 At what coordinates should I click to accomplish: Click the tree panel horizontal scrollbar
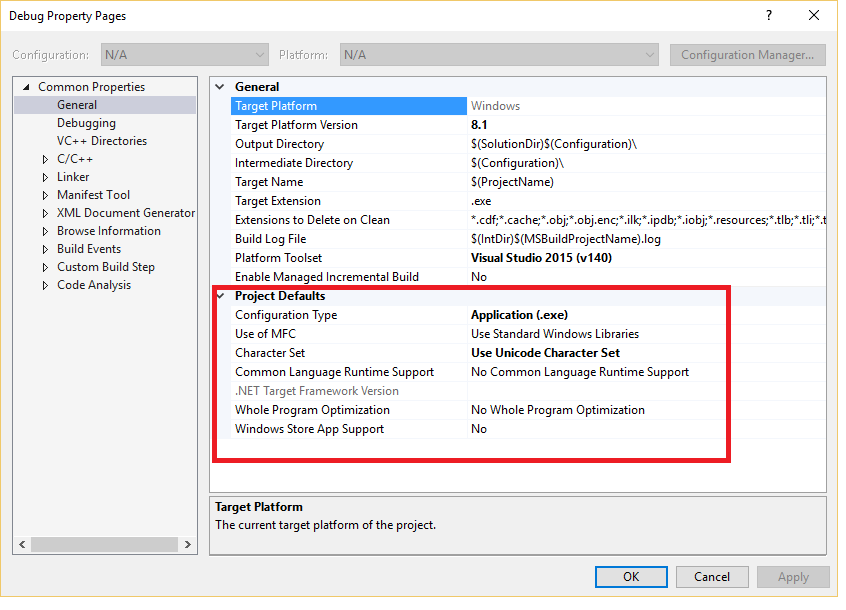click(105, 544)
